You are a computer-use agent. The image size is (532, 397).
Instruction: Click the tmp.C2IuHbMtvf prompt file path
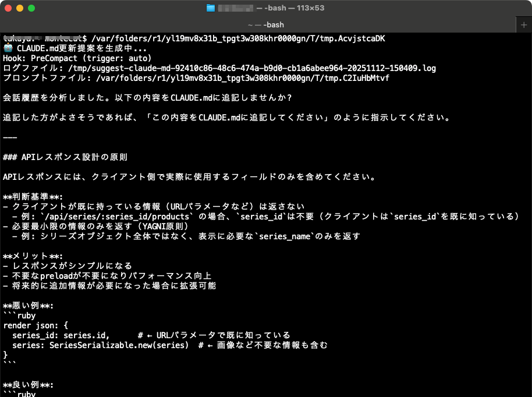coord(243,77)
